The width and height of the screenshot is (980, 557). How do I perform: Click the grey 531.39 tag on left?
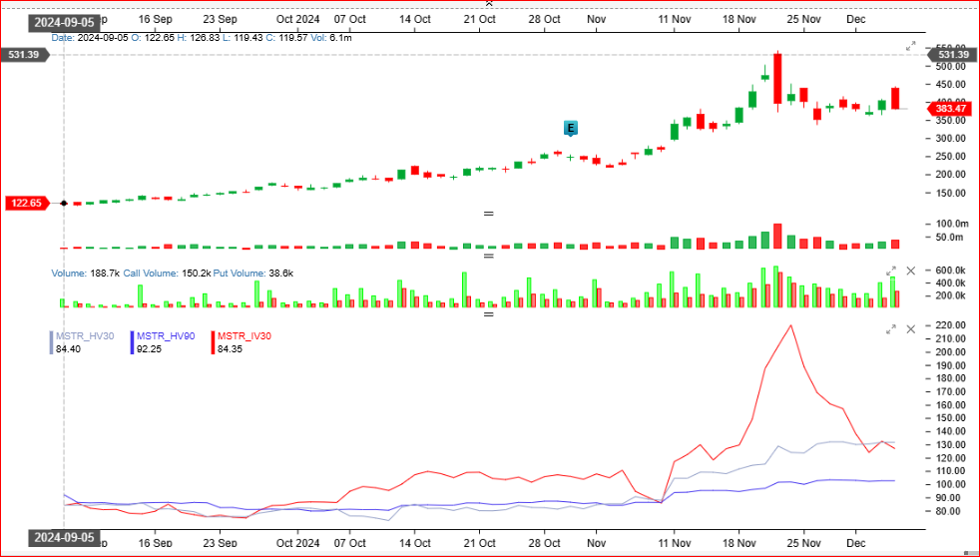(x=24, y=54)
